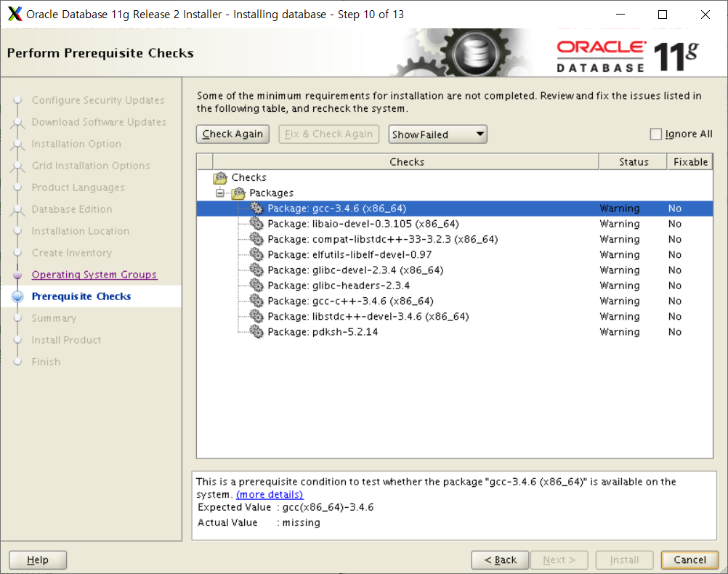Click Warning status of libaio-devel-0.3.105

tap(619, 223)
